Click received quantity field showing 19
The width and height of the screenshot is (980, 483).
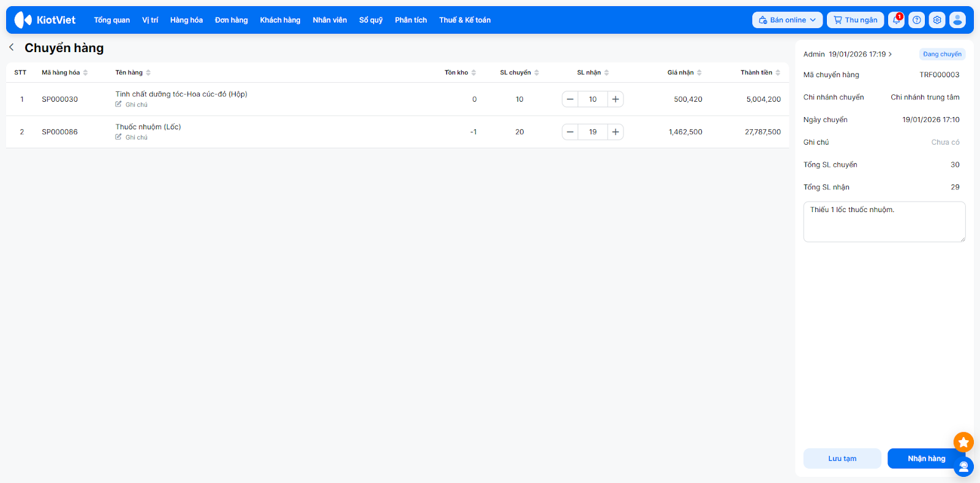point(593,132)
